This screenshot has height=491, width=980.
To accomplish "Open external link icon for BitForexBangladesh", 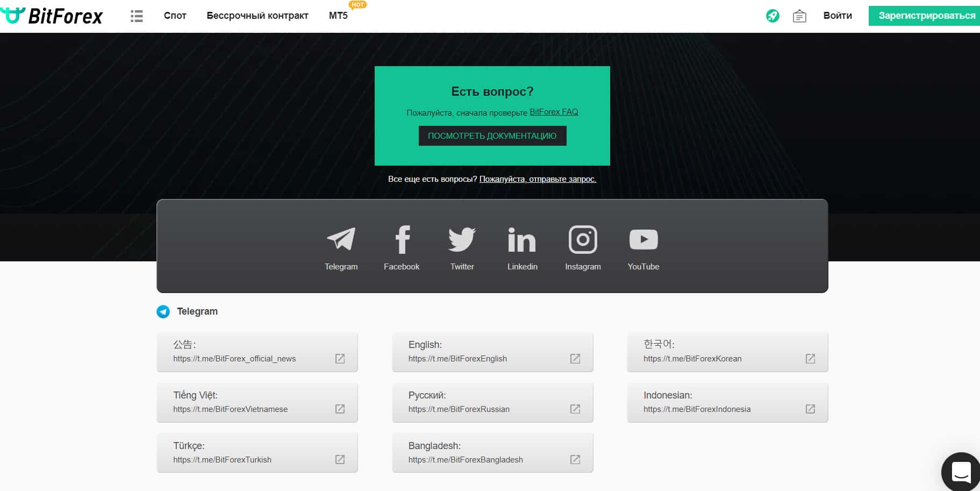I will (x=575, y=460).
